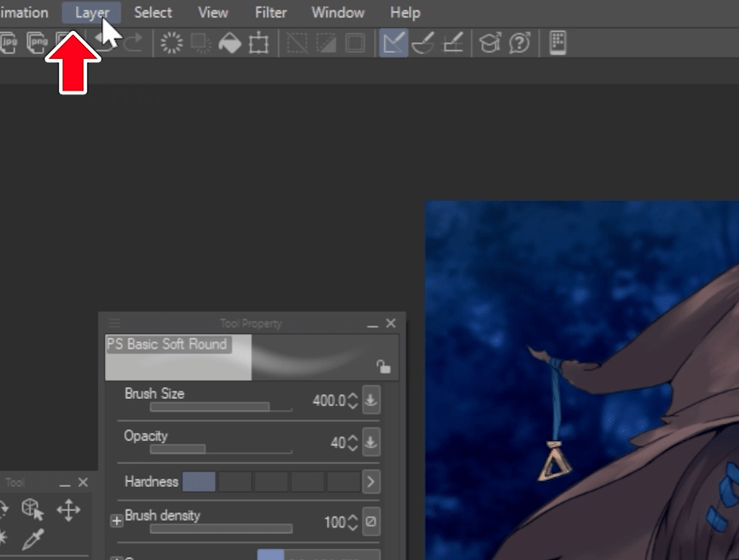Image resolution: width=739 pixels, height=560 pixels.
Task: Click the Redo arrow icon
Action: [133, 43]
